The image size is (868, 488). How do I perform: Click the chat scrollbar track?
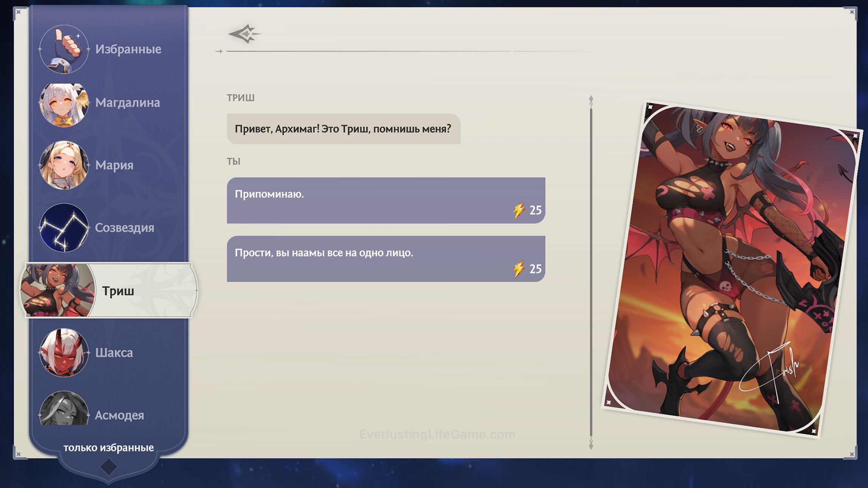point(591,272)
